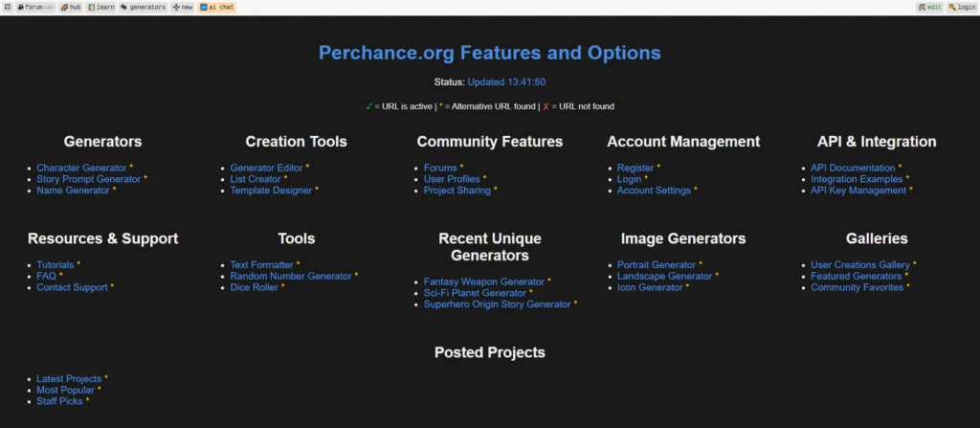
Task: Open the Icon Generator link
Action: tap(650, 287)
